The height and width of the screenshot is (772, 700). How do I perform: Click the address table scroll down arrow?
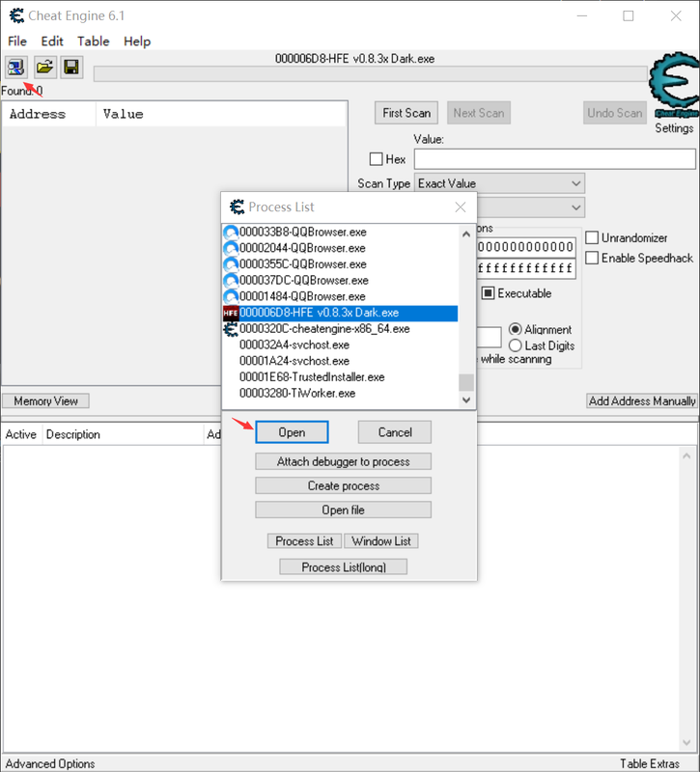click(686, 742)
